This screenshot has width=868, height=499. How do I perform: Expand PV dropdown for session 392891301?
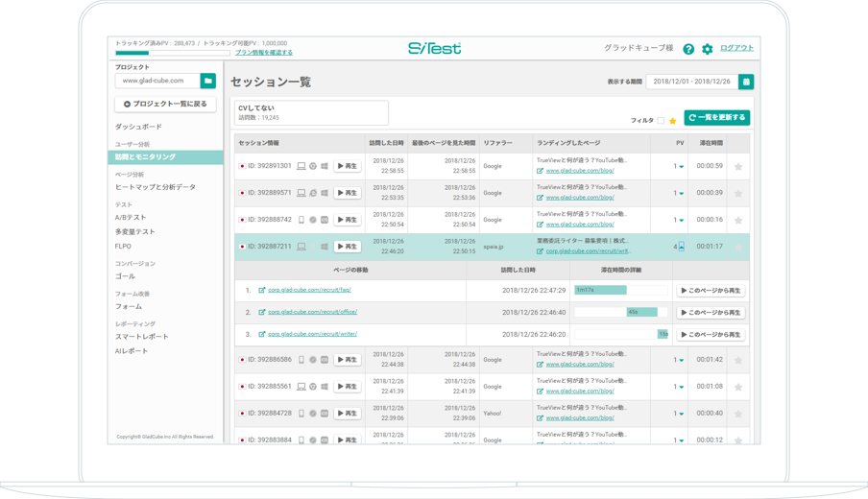pyautogui.click(x=682, y=167)
